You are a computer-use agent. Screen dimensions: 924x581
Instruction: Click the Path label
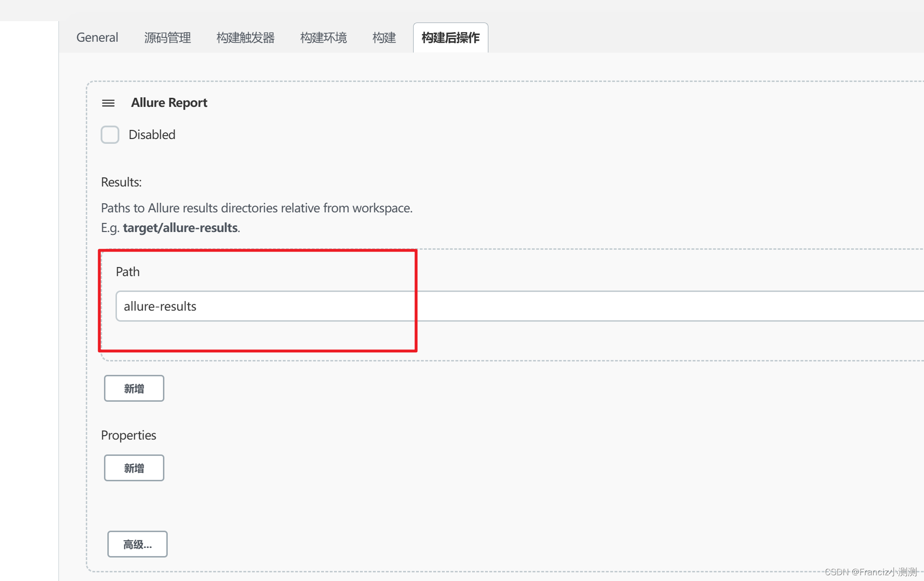pos(128,272)
